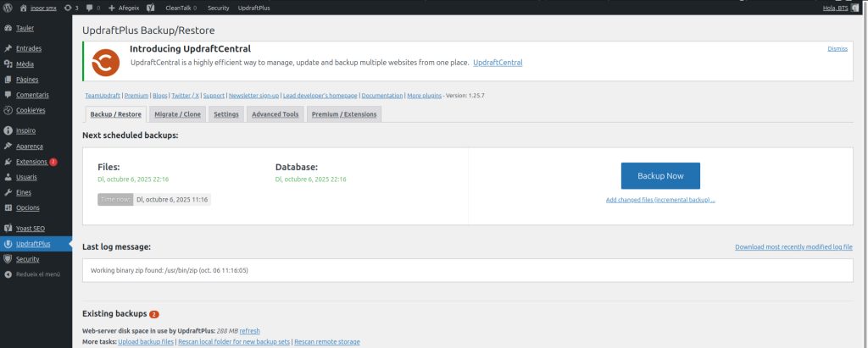Switch to the Settings tab
Viewport: 868px width, 348px height.
225,114
